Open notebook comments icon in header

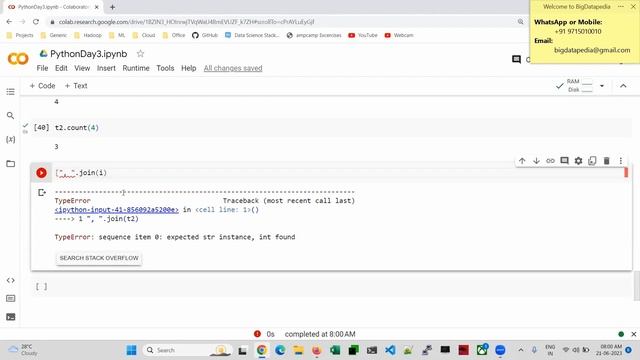pyautogui.click(x=516, y=60)
